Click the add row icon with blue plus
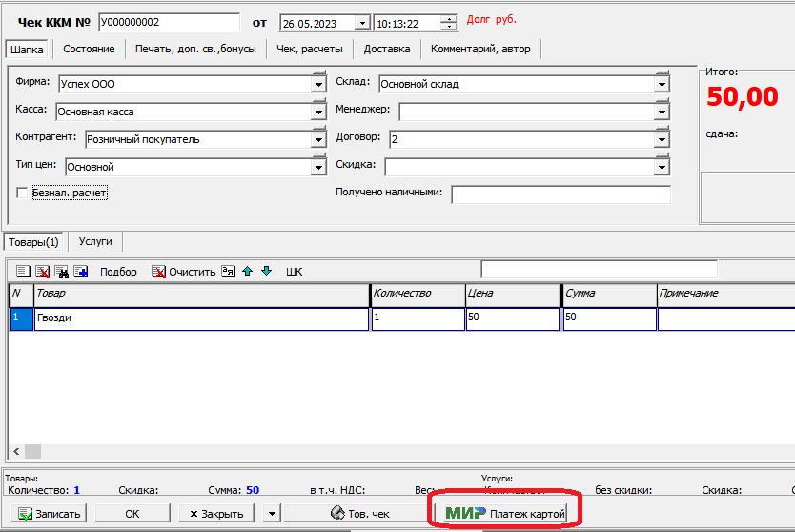The image size is (795, 532). coord(81,272)
